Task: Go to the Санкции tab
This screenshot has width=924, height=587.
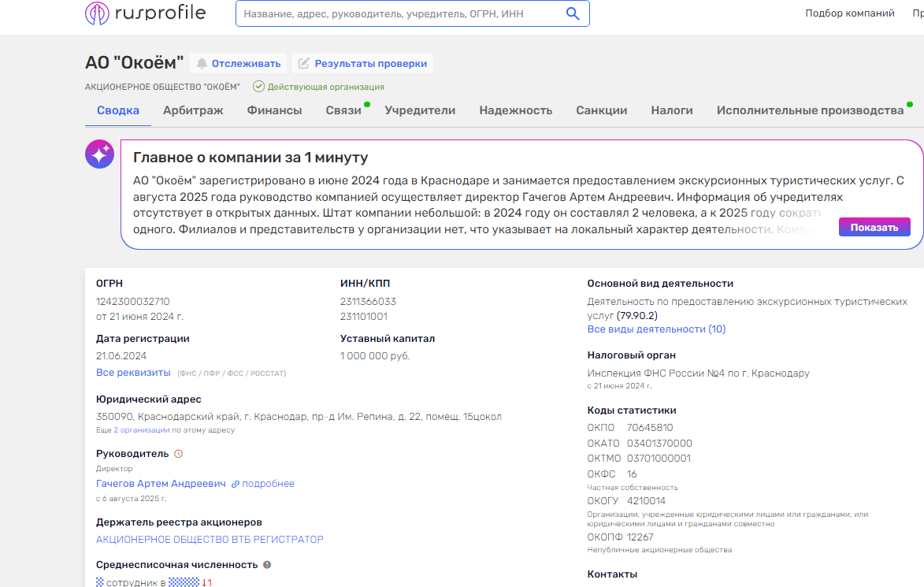Action: click(x=602, y=110)
